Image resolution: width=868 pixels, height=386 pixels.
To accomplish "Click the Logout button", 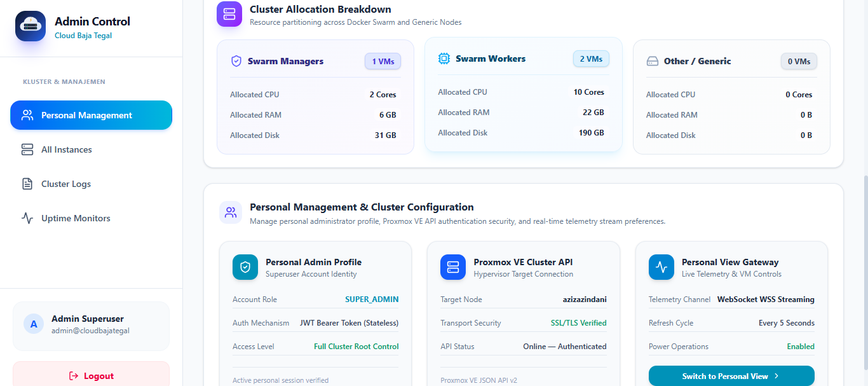I will (x=91, y=375).
